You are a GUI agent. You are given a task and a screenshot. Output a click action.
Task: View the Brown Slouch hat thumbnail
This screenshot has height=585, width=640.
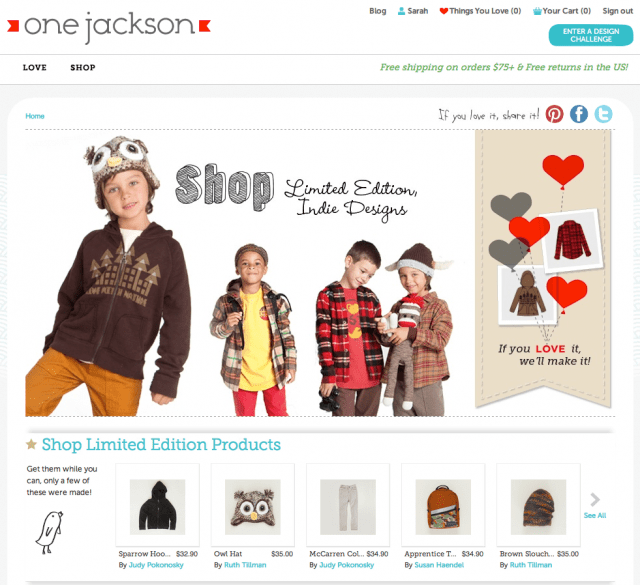(538, 507)
